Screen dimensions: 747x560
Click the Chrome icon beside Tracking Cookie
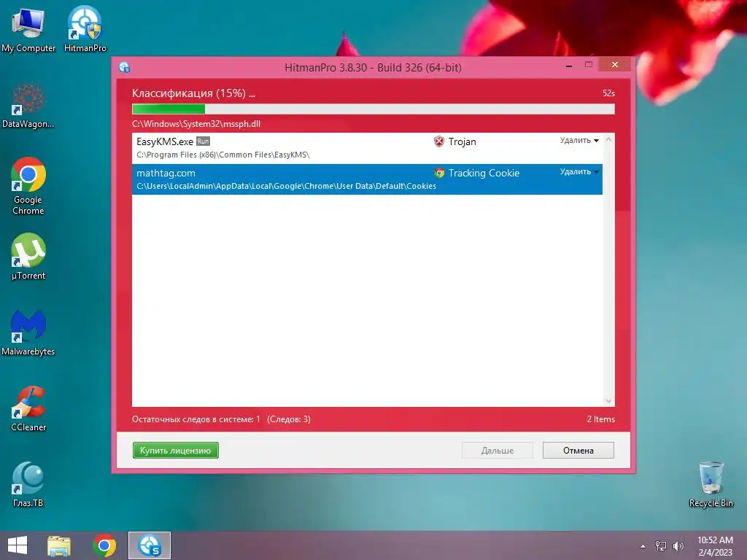[439, 173]
